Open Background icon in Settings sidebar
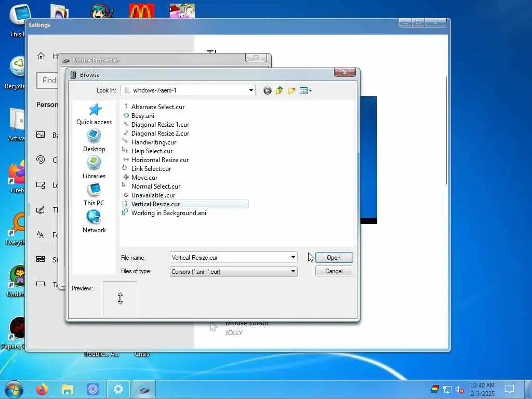This screenshot has width=532, height=399. coord(41,135)
